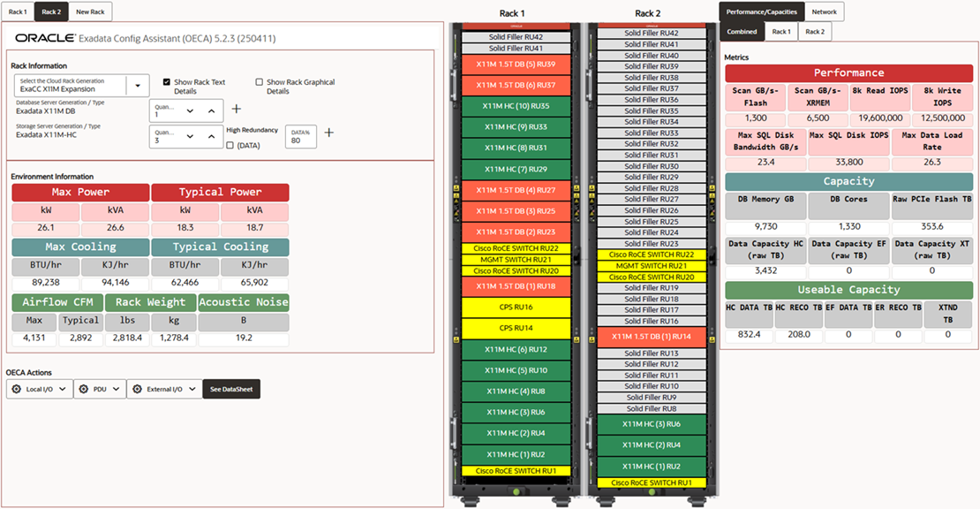Click MGMT SWITCH RU21 in Rack 2
Screen dimensions: 980x509
[652, 266]
